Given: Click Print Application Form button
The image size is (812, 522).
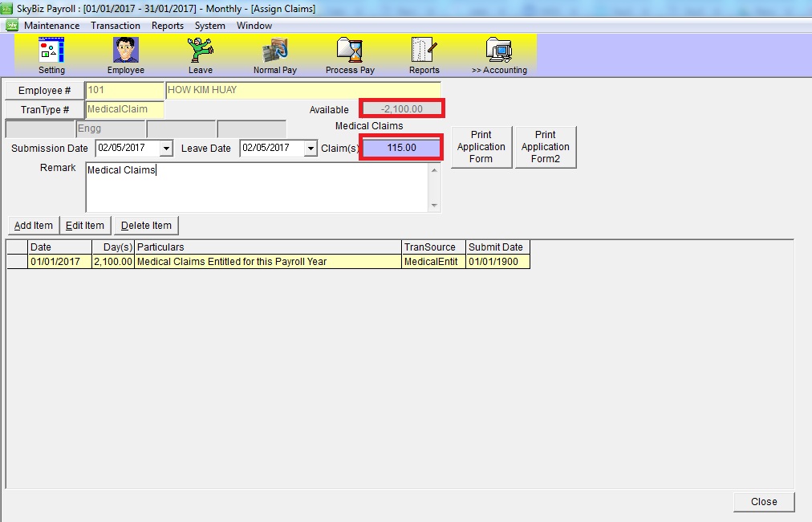Looking at the screenshot, I should [481, 147].
